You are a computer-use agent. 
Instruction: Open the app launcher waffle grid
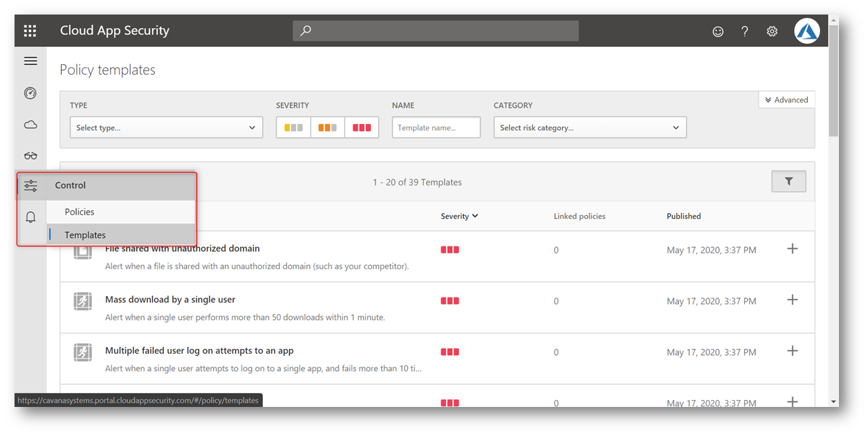[x=30, y=30]
